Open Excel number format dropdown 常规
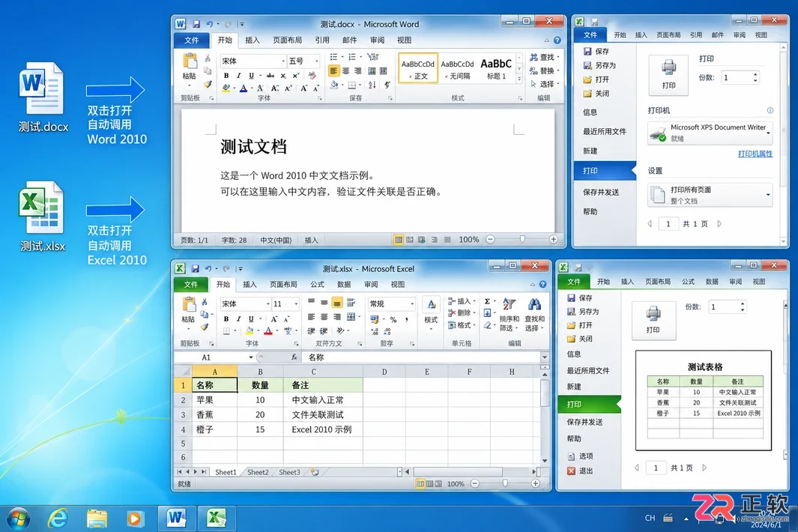Screen dimensions: 798x532 pyautogui.click(x=411, y=304)
